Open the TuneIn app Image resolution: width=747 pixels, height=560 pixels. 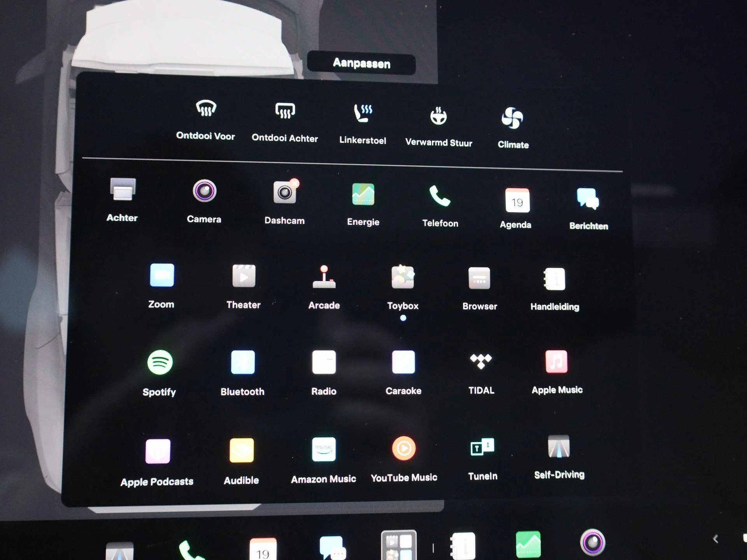click(x=483, y=459)
